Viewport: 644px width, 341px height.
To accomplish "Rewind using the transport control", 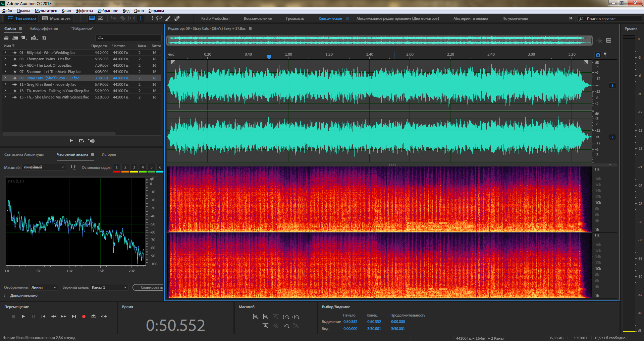I will (54, 317).
